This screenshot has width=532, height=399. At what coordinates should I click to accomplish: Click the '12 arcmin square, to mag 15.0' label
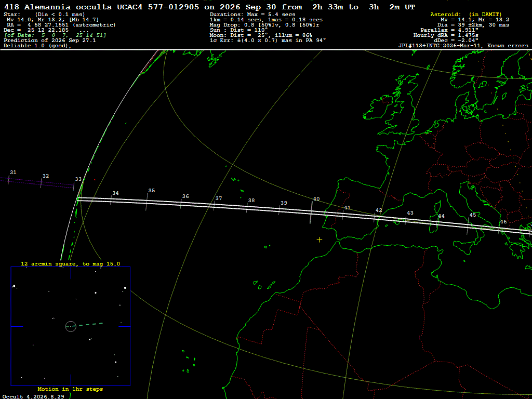click(71, 263)
